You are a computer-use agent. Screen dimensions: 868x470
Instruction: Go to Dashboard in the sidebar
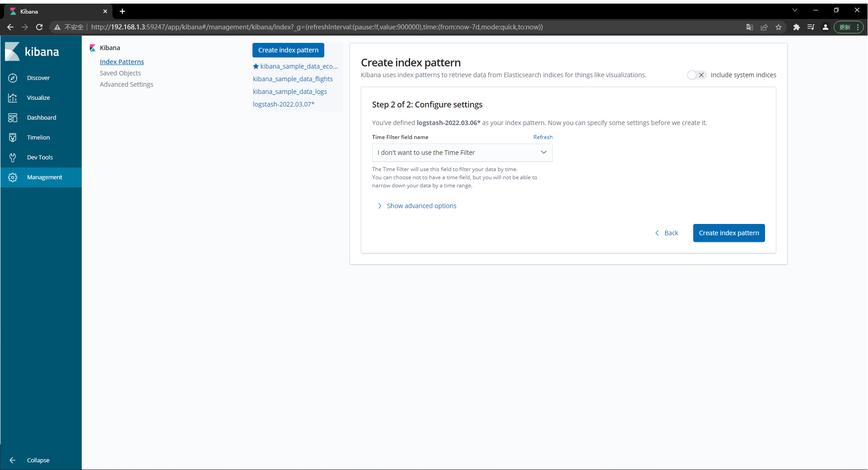coord(42,118)
